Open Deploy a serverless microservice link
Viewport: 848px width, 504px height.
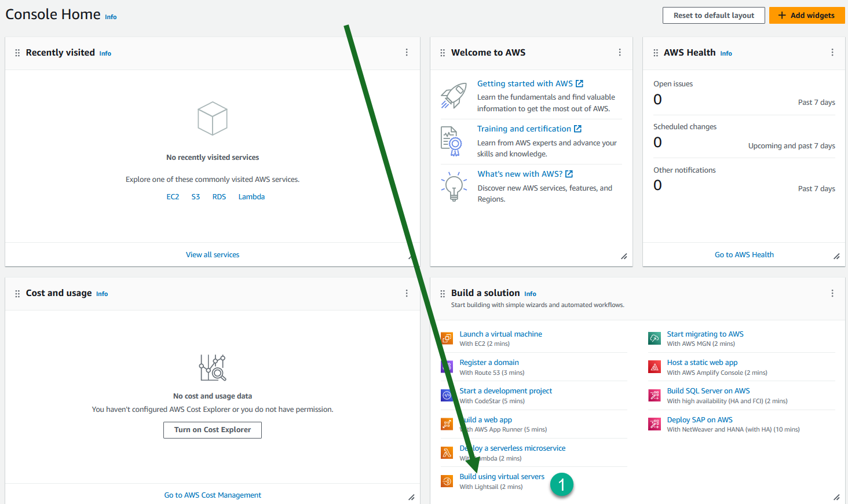[x=513, y=448]
